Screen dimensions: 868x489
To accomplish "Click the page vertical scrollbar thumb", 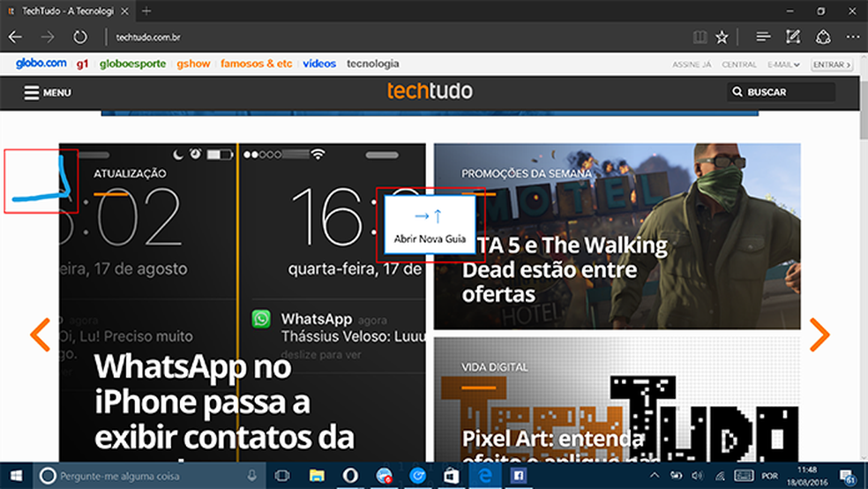I will pyautogui.click(x=864, y=110).
